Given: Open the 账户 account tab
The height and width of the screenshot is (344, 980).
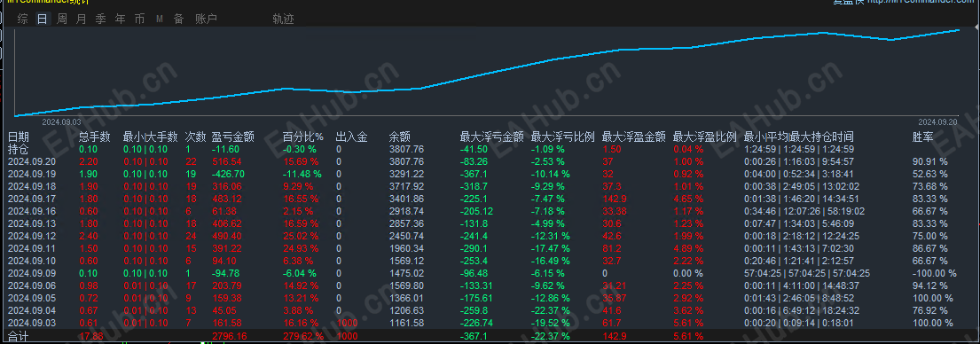Looking at the screenshot, I should [x=207, y=19].
